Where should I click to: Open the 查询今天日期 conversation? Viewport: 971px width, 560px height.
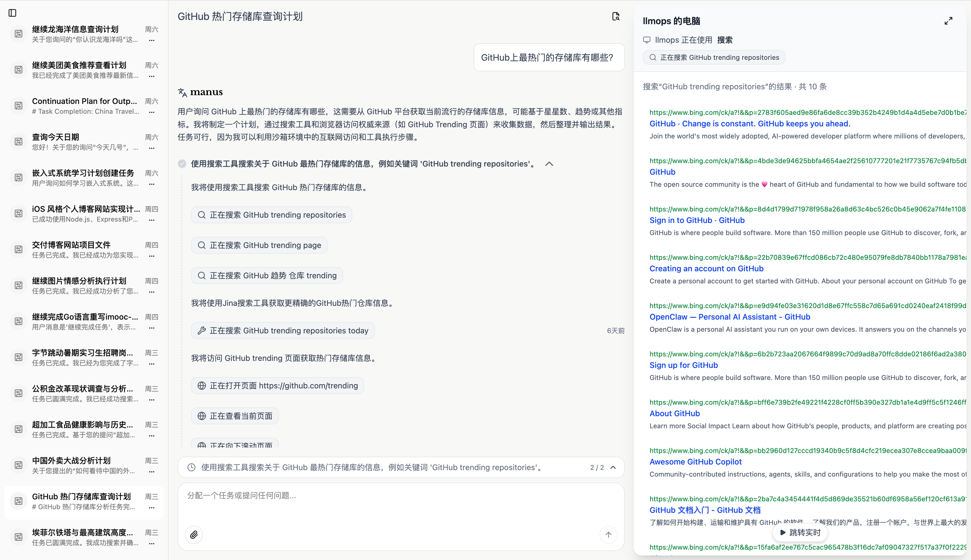84,142
